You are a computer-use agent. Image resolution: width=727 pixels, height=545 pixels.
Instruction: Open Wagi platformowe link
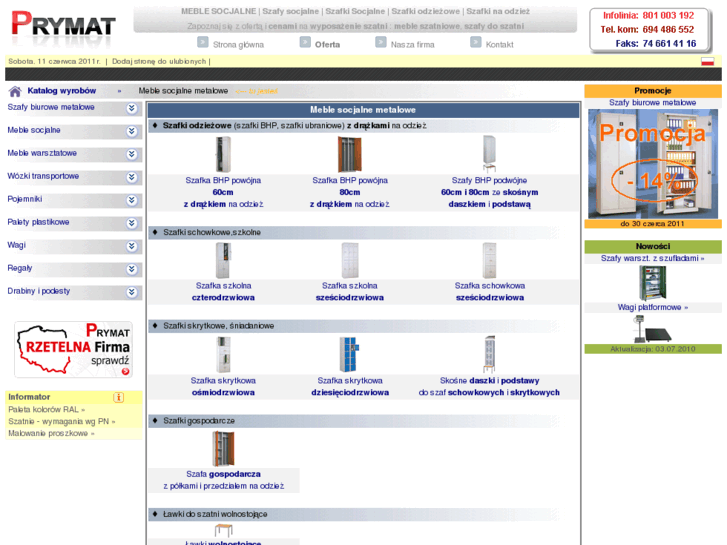click(x=652, y=307)
